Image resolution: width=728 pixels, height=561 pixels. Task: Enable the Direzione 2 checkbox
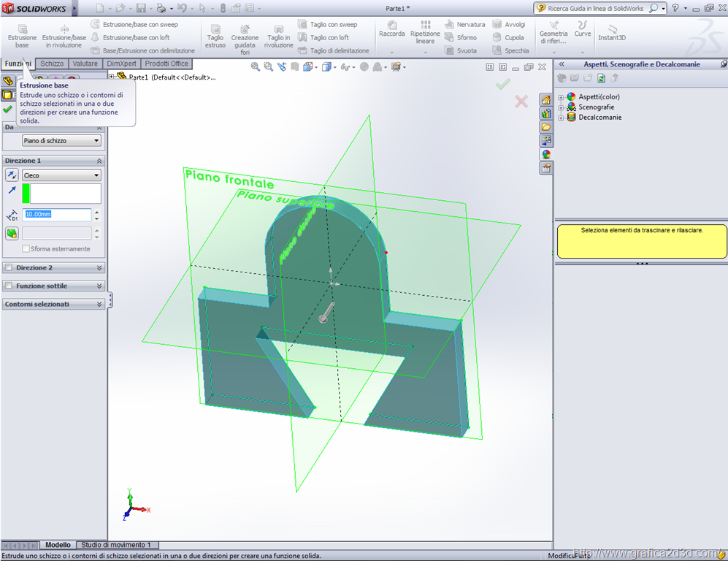(x=9, y=268)
